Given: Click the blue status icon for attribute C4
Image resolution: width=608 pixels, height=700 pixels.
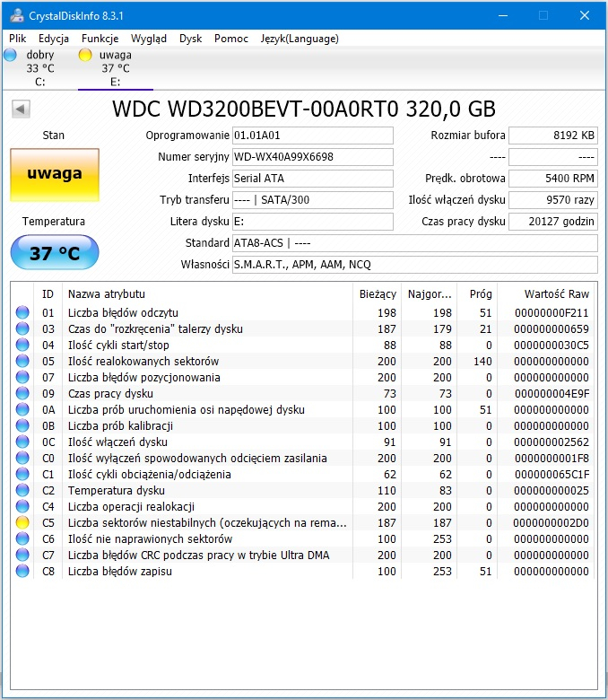Looking at the screenshot, I should (22, 506).
